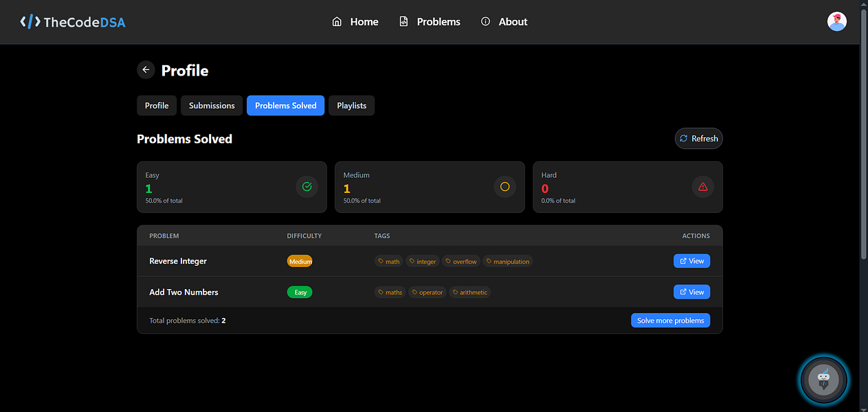Click the DIFFICULTY column header
Screen dimensions: 868x412
304,236
